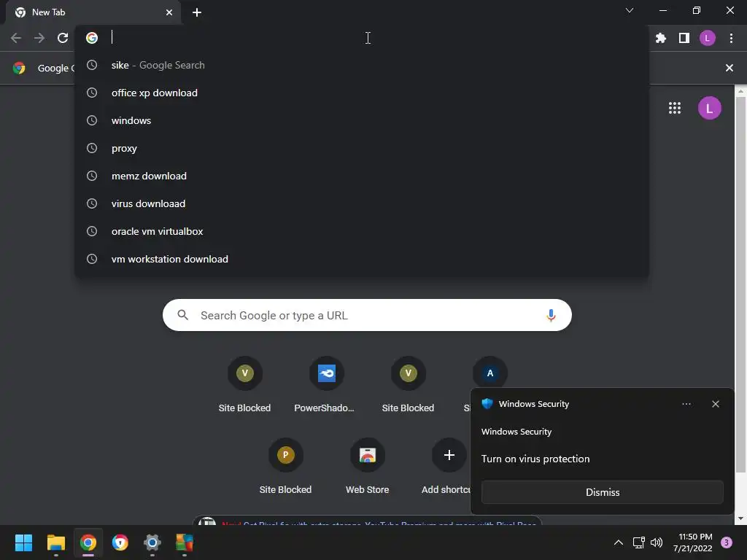
Task: Open the Extensions puzzle icon
Action: coord(660,38)
